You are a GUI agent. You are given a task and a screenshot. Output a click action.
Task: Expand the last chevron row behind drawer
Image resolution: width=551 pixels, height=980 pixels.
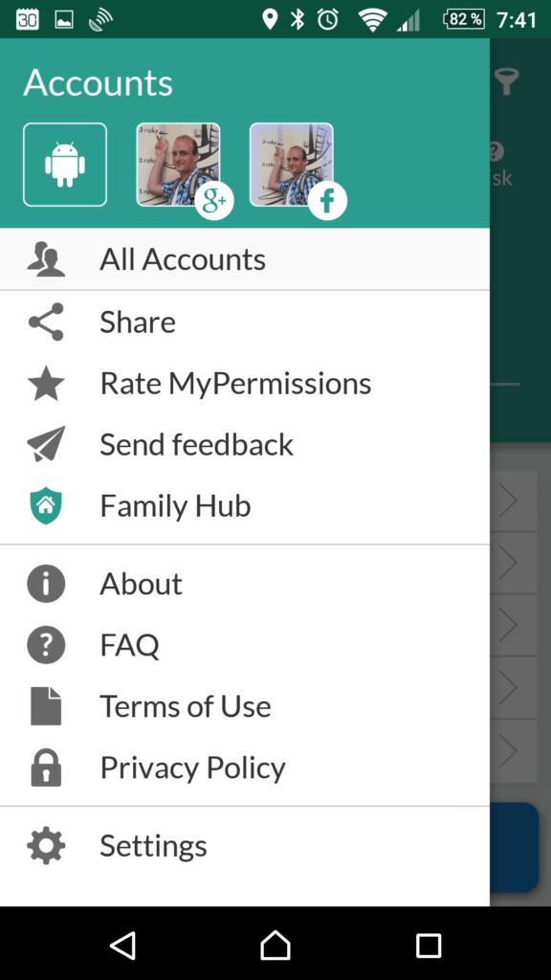pos(514,750)
